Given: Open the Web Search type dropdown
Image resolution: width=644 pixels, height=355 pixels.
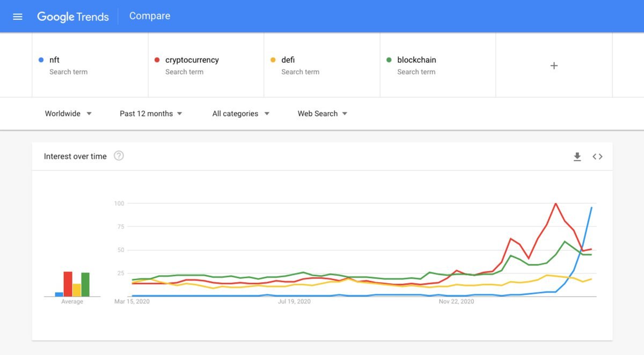Looking at the screenshot, I should [323, 114].
